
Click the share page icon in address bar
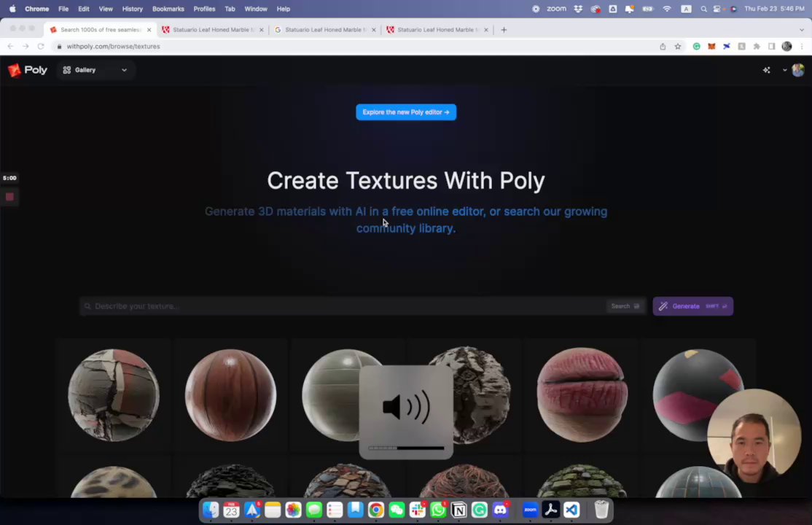663,46
